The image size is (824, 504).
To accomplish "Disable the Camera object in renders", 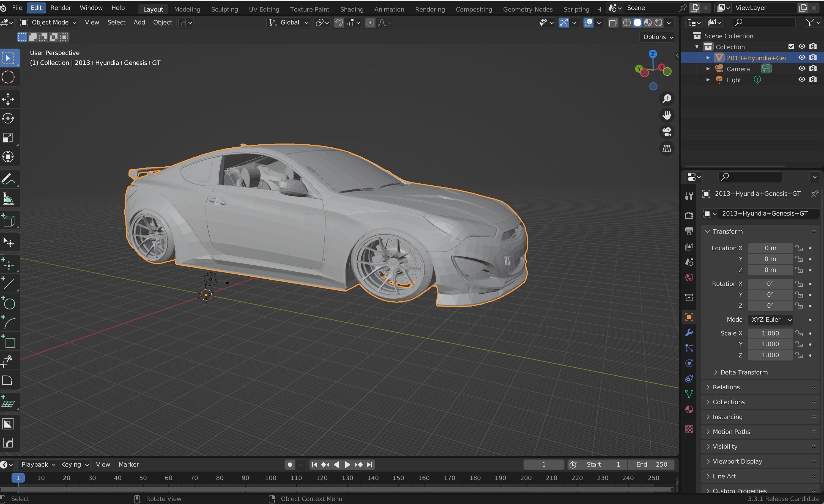I will [814, 68].
